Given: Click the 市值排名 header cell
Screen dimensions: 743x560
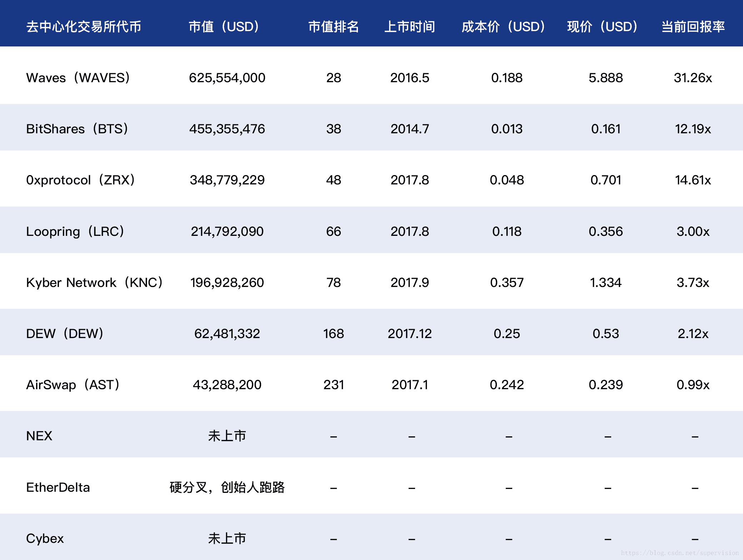Looking at the screenshot, I should tap(334, 27).
